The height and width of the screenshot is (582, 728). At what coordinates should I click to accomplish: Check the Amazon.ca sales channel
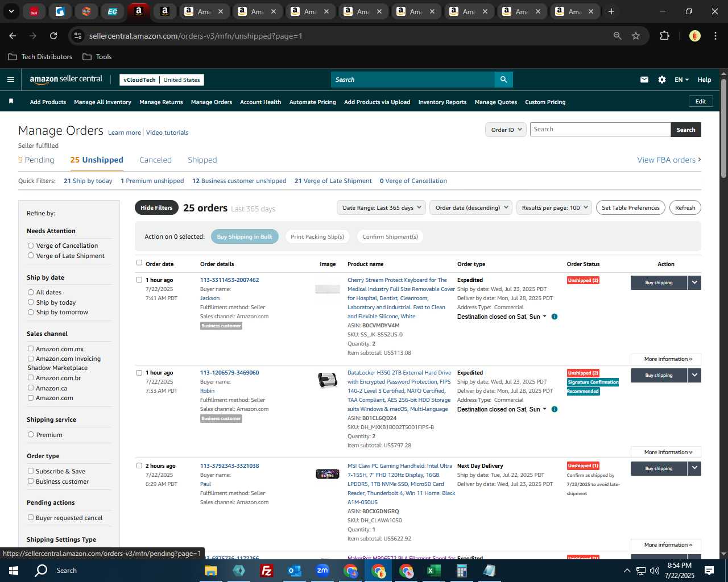(x=31, y=388)
